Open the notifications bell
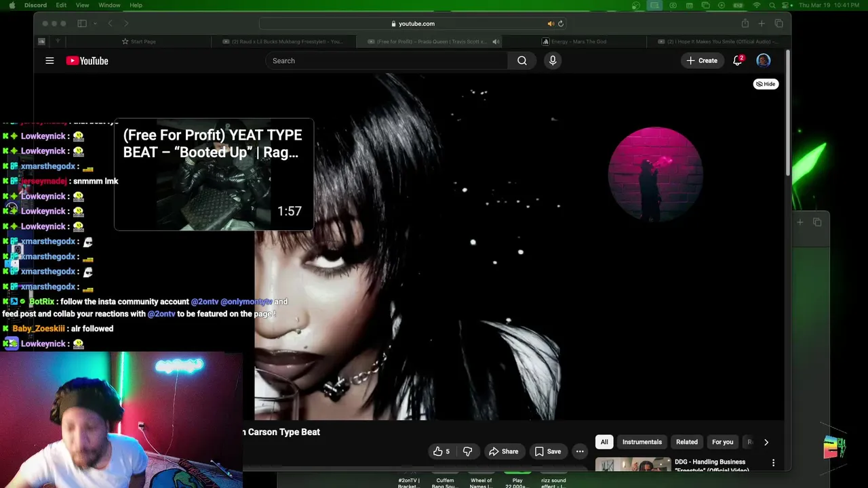Screen dimensions: 868x488 tap(738, 61)
